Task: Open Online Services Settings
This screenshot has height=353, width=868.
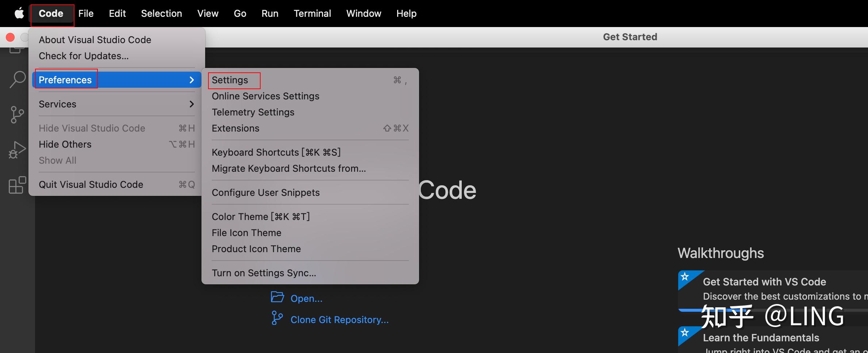Action: point(310,96)
